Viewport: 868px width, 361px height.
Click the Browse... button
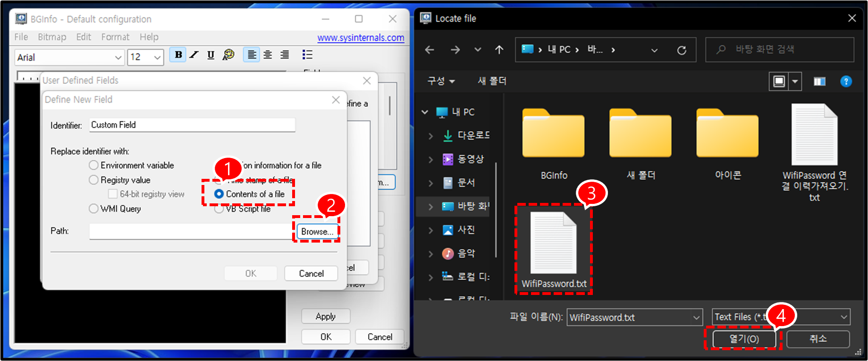[317, 232]
